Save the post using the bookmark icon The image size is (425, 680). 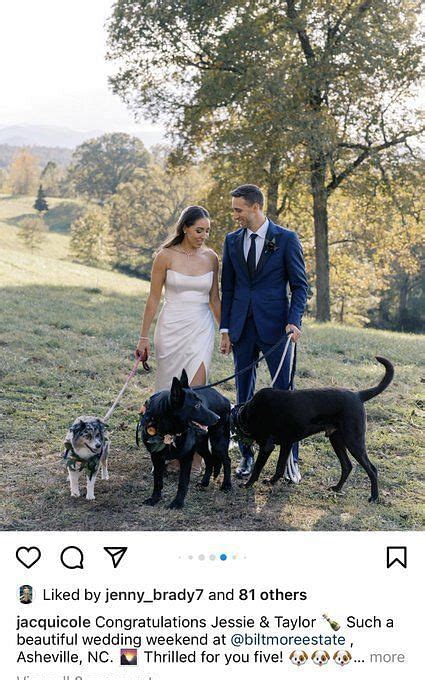[396, 557]
